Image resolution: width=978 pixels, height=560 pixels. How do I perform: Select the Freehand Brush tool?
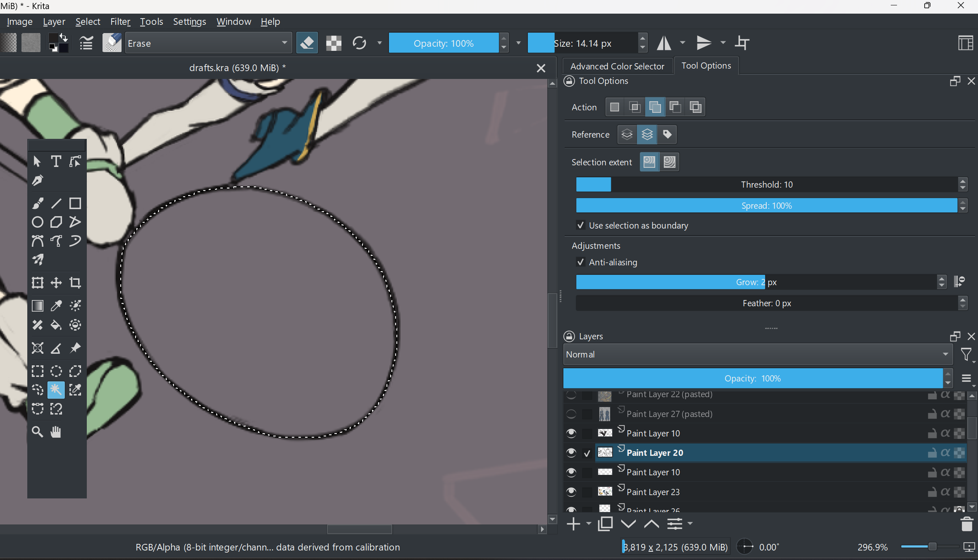click(38, 203)
